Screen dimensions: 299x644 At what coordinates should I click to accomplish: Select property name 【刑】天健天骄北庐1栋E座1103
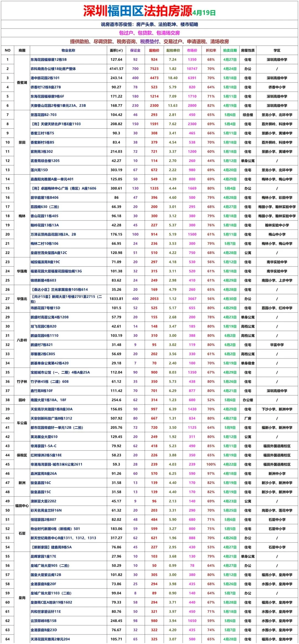click(55, 124)
